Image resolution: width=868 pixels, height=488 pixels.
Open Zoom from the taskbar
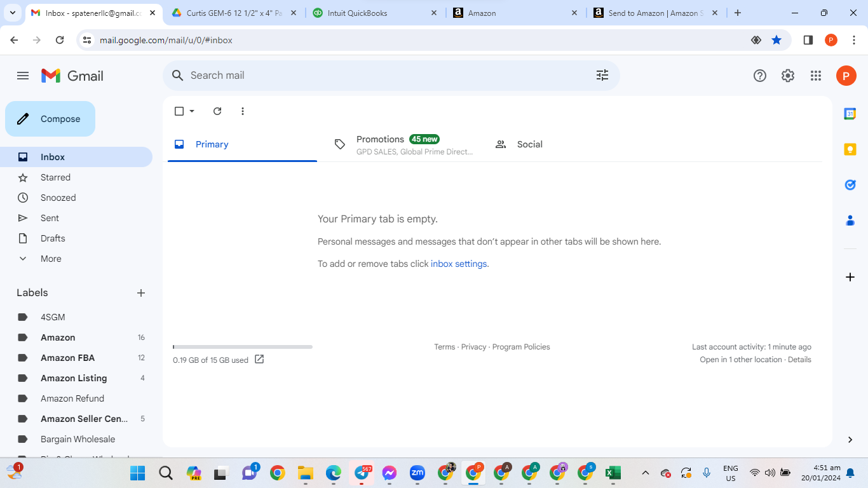[417, 473]
